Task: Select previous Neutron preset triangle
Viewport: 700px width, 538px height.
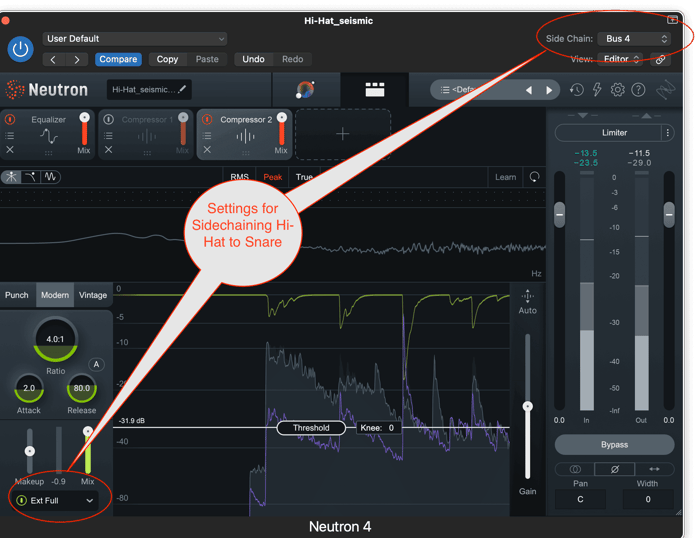Action: coord(529,90)
